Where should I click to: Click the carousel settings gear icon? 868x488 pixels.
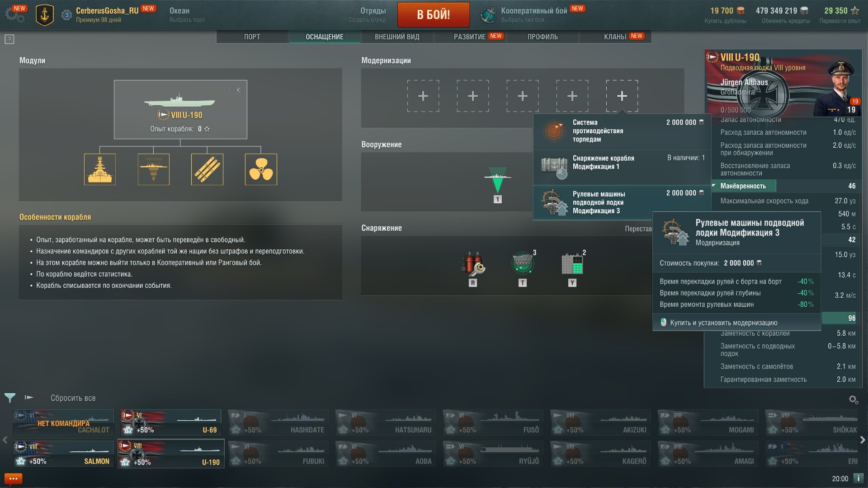coord(853,399)
